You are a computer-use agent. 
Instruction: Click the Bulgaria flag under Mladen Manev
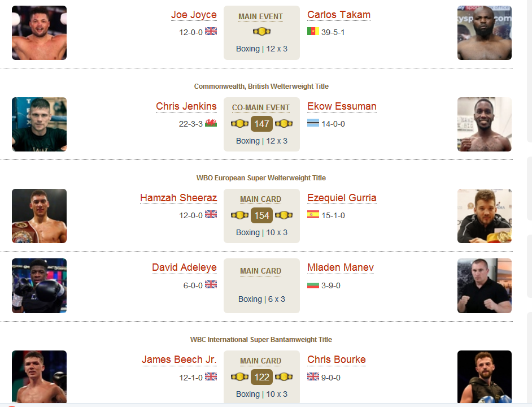313,285
